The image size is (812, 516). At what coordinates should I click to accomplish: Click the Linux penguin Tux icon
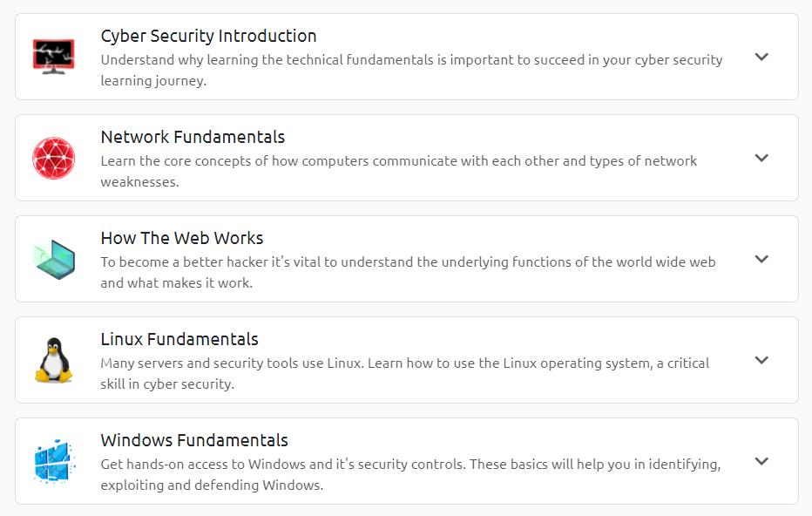click(x=53, y=360)
